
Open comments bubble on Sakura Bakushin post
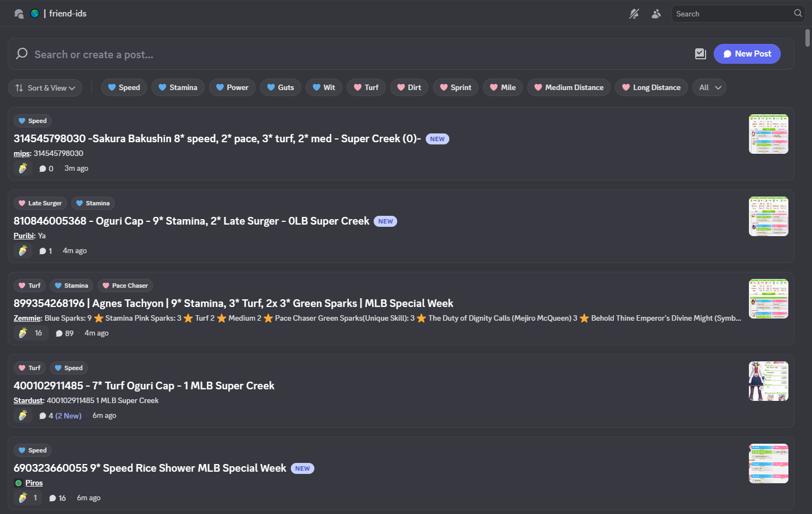[x=46, y=169]
